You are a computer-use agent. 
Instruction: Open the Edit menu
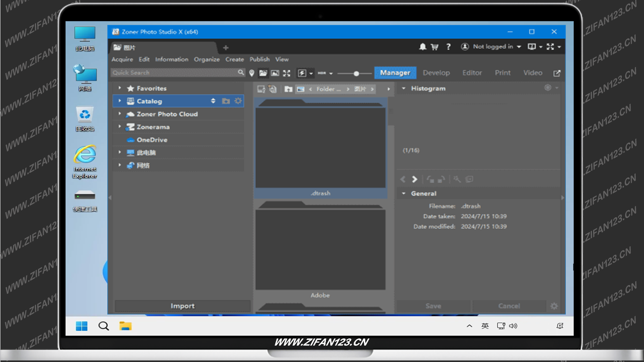(144, 59)
